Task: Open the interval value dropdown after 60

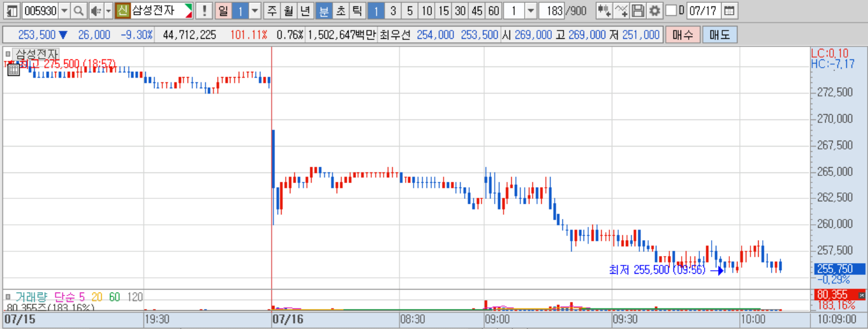Action: click(531, 11)
